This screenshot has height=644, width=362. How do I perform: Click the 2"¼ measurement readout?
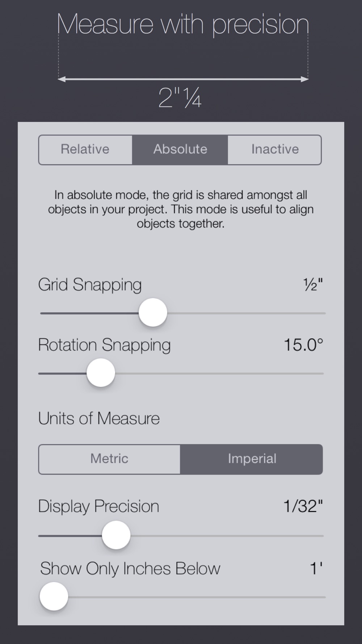point(180,98)
